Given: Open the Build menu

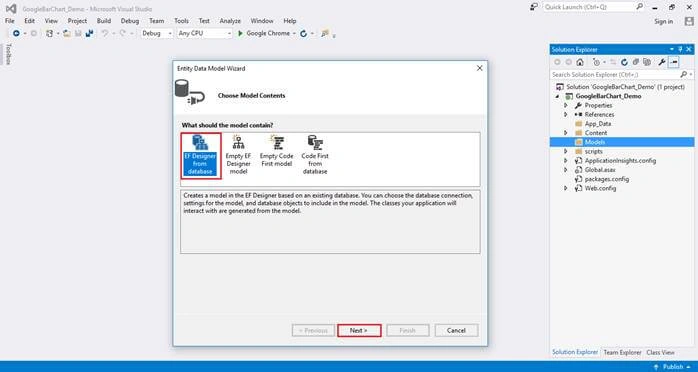Looking at the screenshot, I should click(104, 21).
